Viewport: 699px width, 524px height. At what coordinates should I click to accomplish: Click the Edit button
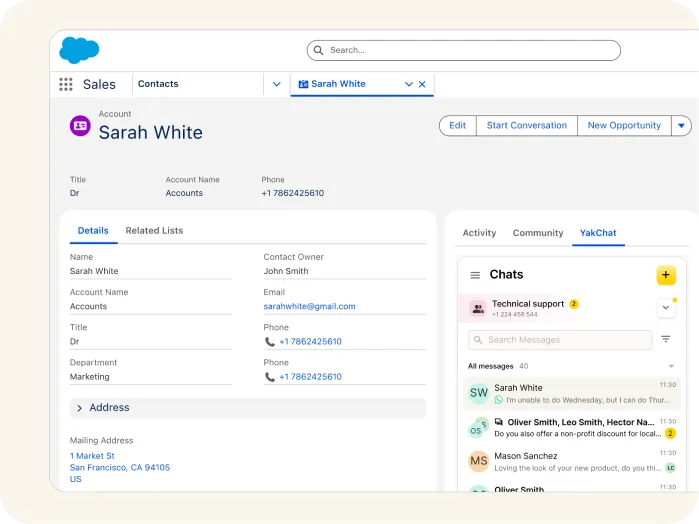pyautogui.click(x=457, y=125)
